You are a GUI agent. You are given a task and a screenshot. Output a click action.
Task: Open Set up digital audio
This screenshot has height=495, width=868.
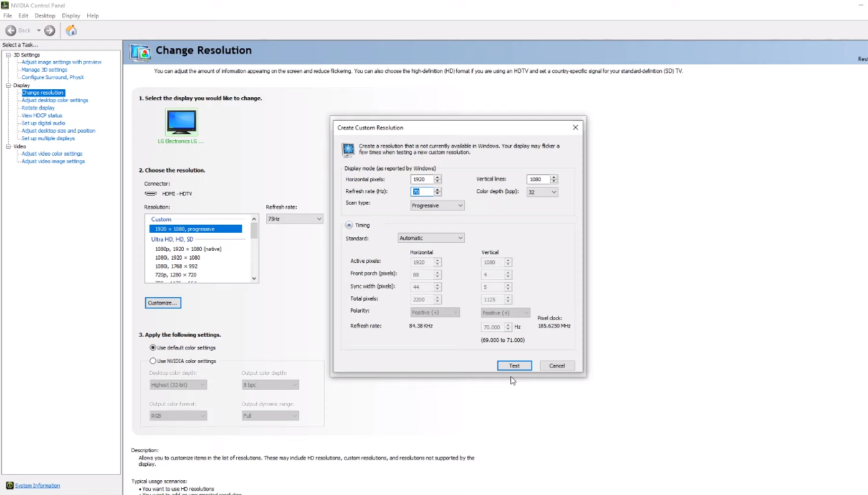coord(44,123)
